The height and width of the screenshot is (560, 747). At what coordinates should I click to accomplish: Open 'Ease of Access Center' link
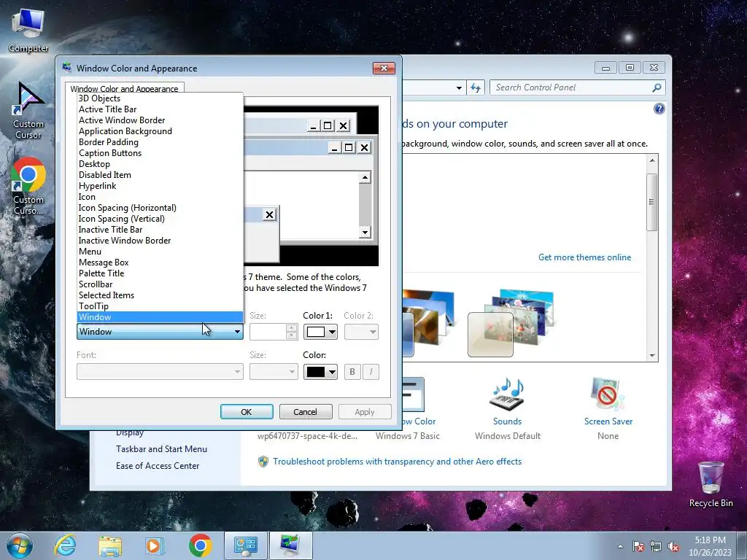pos(158,466)
